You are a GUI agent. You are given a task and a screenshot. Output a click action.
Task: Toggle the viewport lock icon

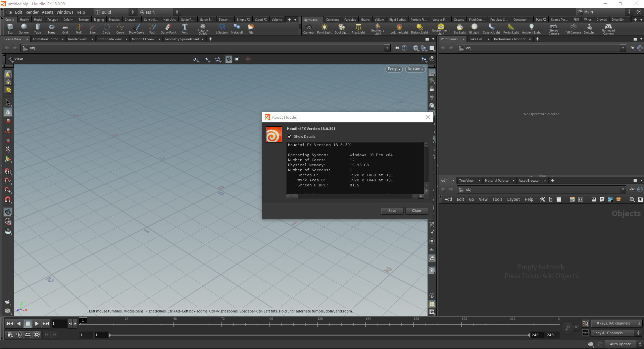[432, 89]
